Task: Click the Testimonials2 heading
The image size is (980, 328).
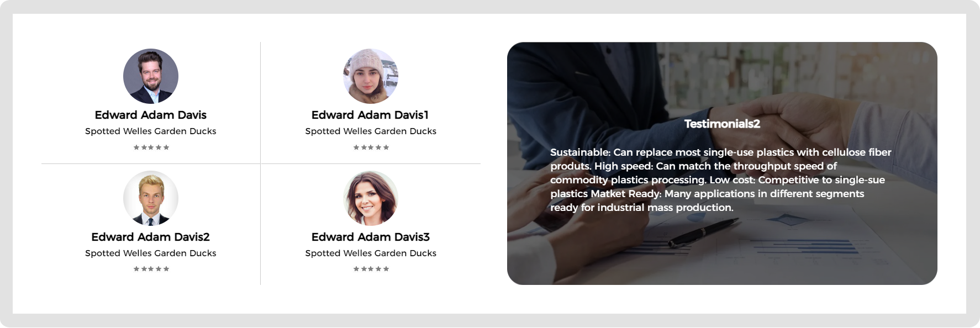Action: (x=722, y=124)
